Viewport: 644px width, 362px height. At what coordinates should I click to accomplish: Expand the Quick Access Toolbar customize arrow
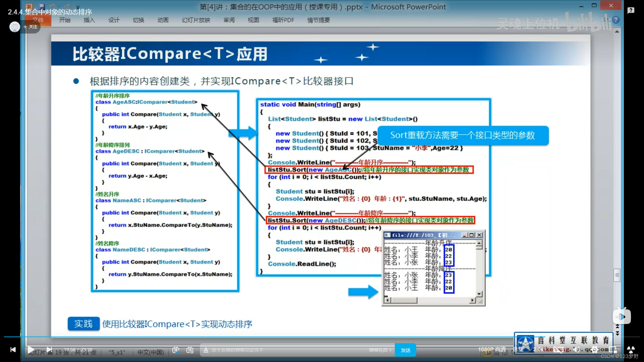(x=78, y=7)
